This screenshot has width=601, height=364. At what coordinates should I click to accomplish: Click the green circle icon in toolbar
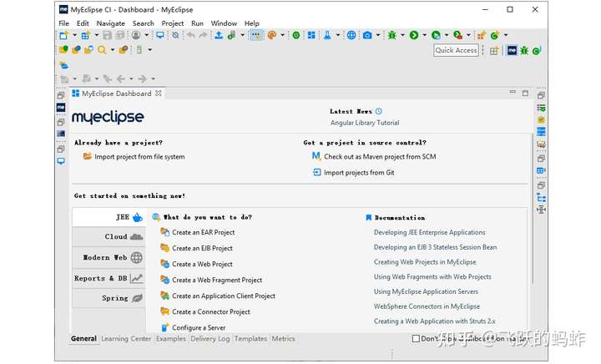click(x=295, y=35)
